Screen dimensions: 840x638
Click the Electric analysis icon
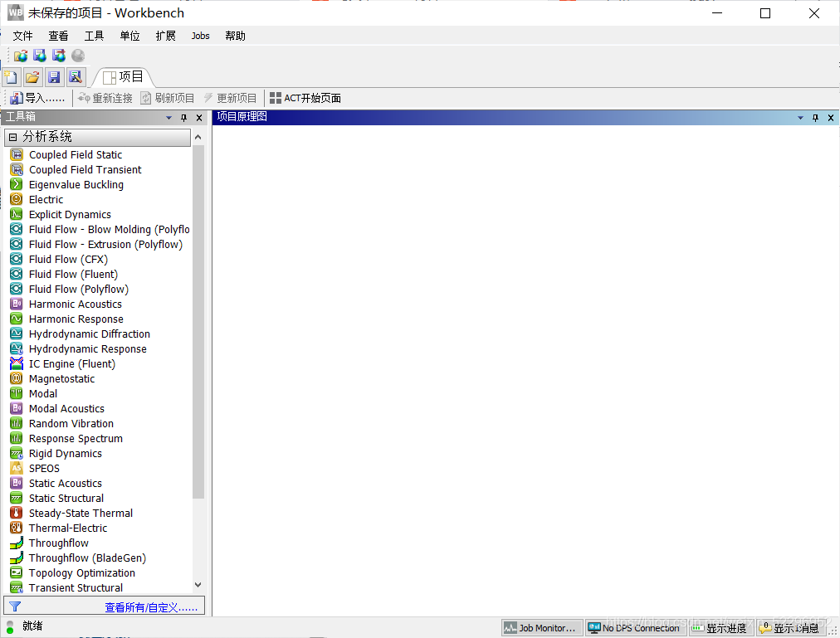17,199
